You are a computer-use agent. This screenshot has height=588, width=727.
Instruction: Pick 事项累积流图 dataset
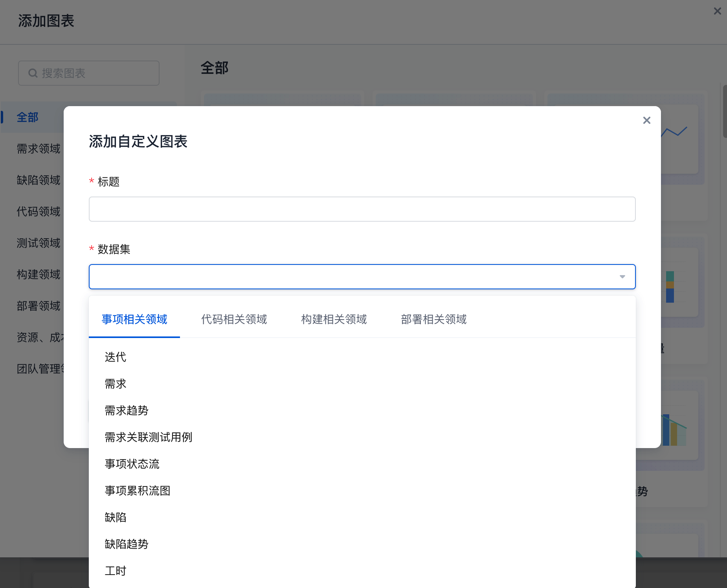(138, 491)
